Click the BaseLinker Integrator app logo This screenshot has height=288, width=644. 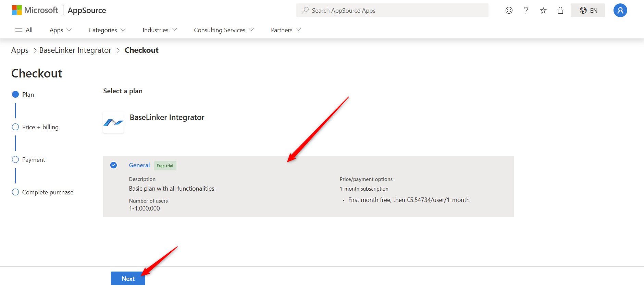point(113,122)
